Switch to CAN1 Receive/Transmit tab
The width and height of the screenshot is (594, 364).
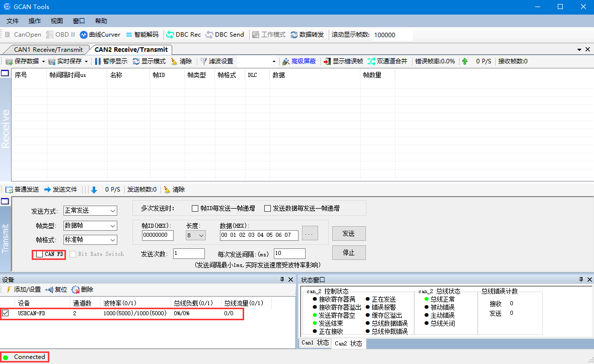coord(48,50)
